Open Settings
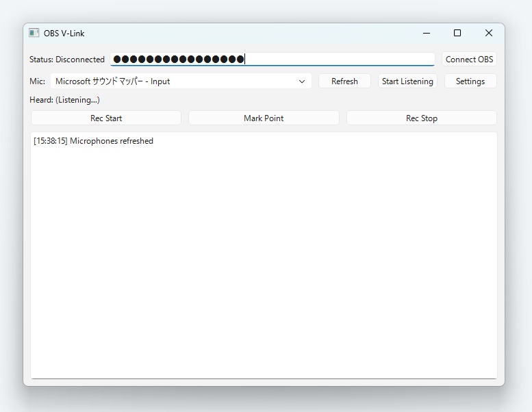 tap(470, 81)
